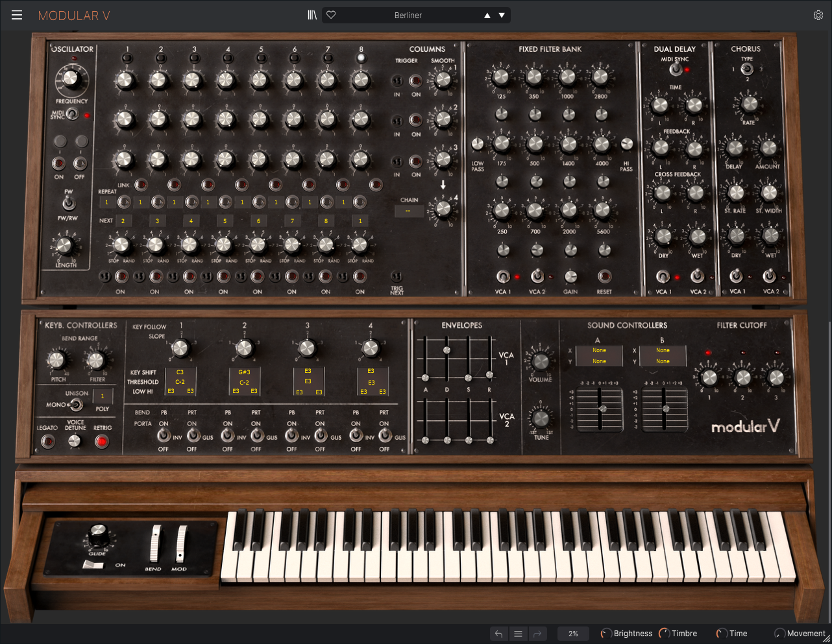Toggle the Legato button
The image size is (832, 644).
47,442
